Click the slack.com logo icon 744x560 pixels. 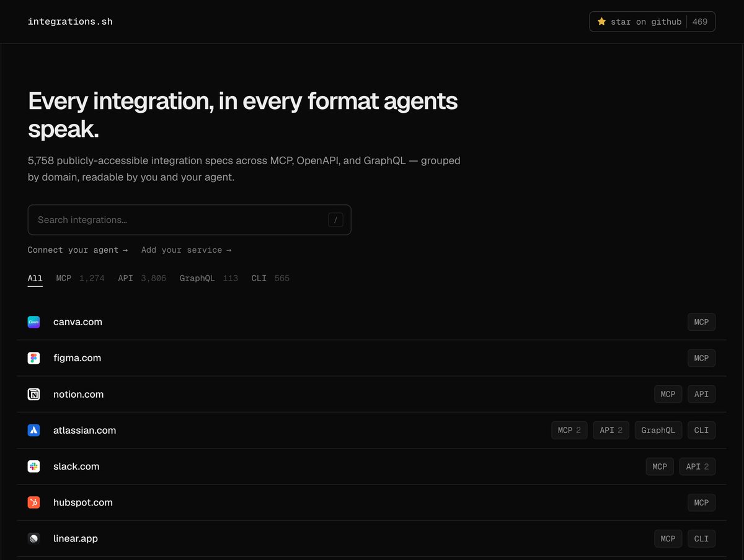[x=33, y=466]
